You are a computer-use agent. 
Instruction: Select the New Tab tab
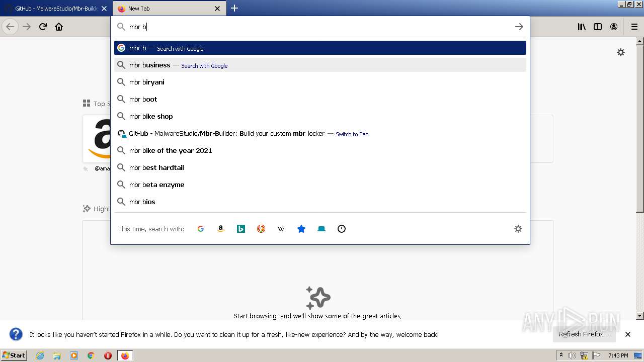coord(170,9)
